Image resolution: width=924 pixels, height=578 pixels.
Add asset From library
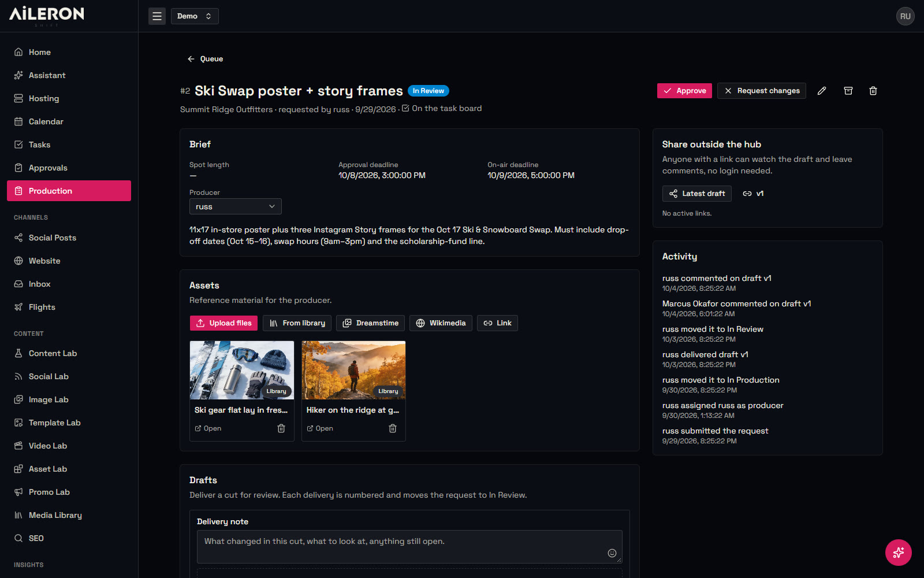coord(297,323)
